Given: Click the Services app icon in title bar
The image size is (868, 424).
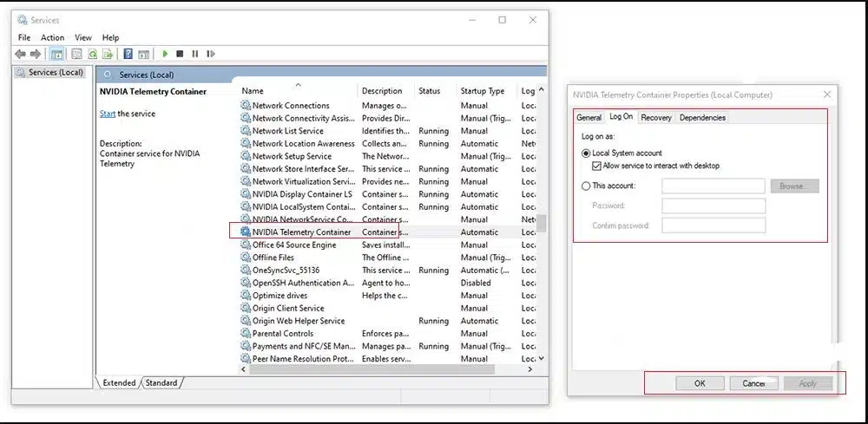Looking at the screenshot, I should pos(23,20).
